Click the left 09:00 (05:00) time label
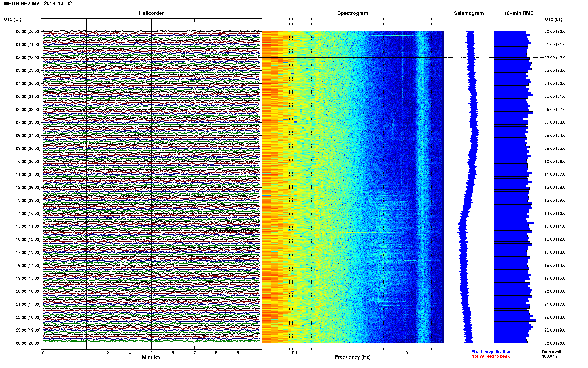588x368 pixels. pyautogui.click(x=28, y=148)
